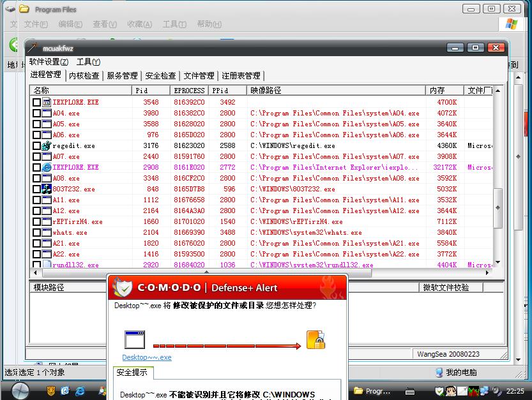Tick the checkbox for whats.exe
The width and height of the screenshot is (532, 400).
coord(36,232)
